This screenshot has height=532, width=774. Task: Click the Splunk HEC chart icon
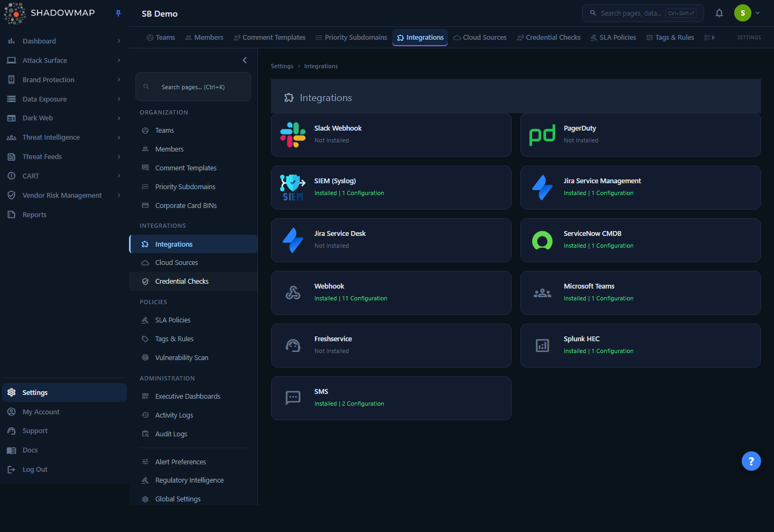tap(542, 346)
